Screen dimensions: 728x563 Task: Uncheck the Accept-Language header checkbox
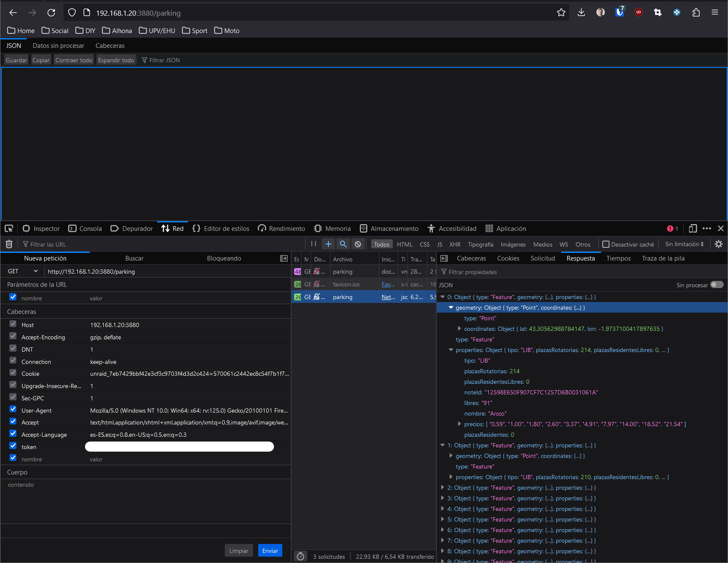(13, 433)
